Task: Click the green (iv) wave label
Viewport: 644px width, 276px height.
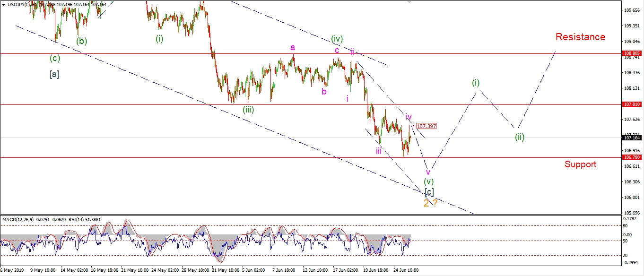Action: pos(337,39)
